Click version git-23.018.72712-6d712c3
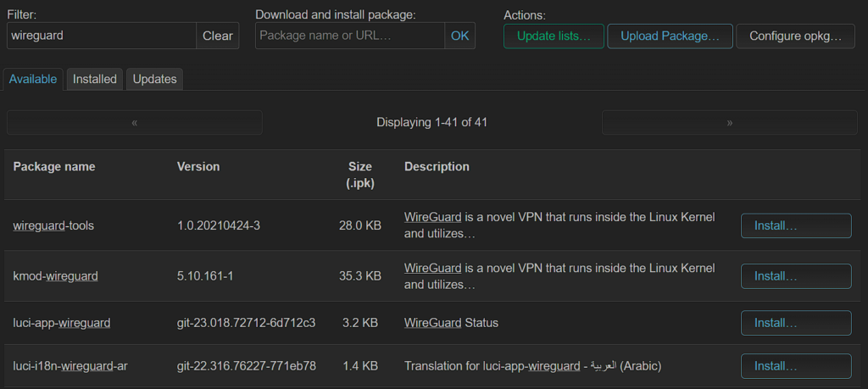Image resolution: width=868 pixels, height=389 pixels. pos(247,323)
